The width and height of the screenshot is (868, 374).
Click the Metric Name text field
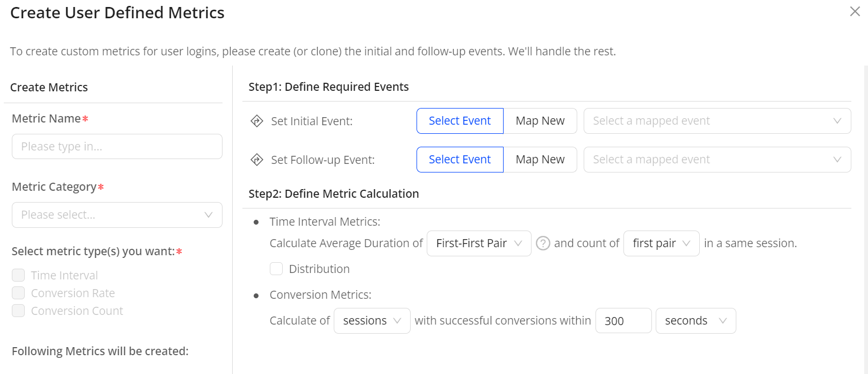(117, 147)
